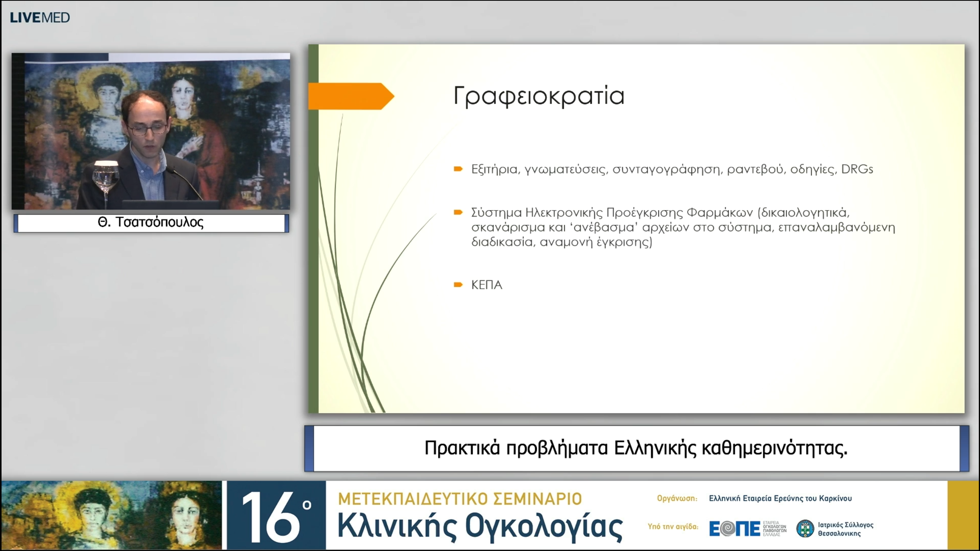Select the bullet marker before Σύστημα Ηλεκτρονικής Προέγκρισης
980x551 pixels.
tap(459, 213)
